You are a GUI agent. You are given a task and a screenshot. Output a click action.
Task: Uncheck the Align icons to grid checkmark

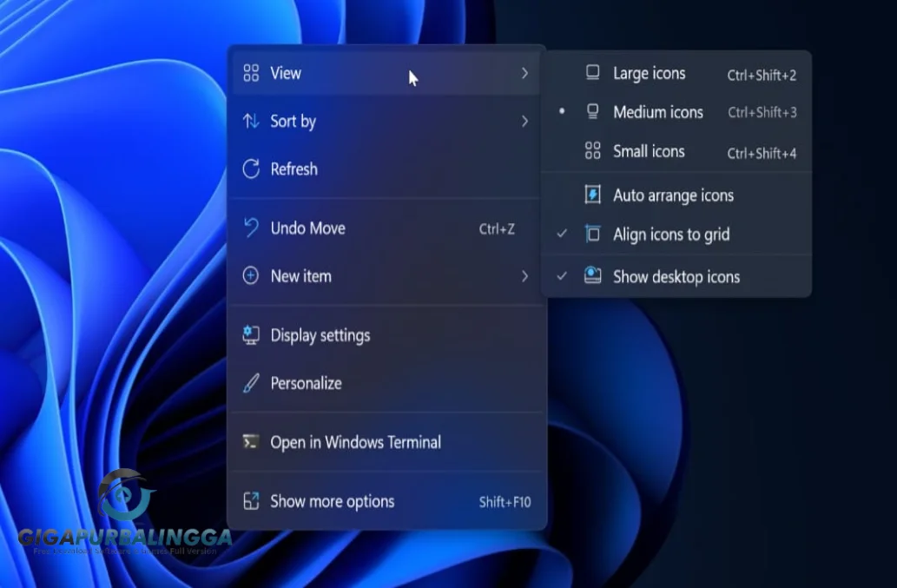tap(562, 234)
